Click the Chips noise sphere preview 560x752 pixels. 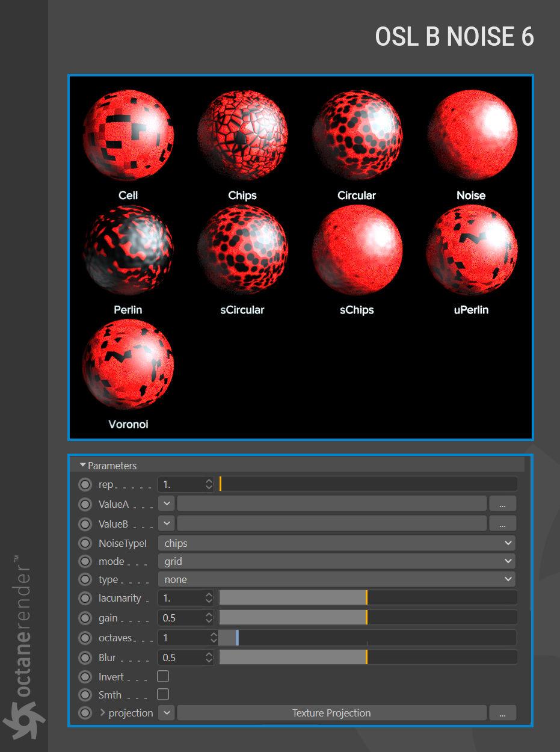(x=242, y=135)
